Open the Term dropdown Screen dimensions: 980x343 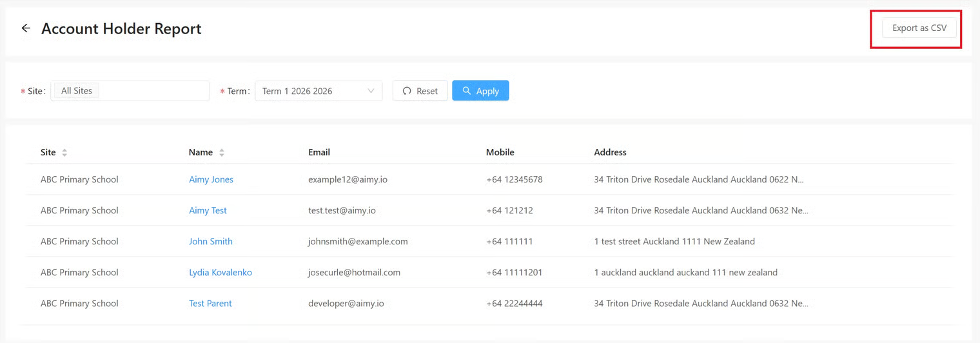[318, 91]
